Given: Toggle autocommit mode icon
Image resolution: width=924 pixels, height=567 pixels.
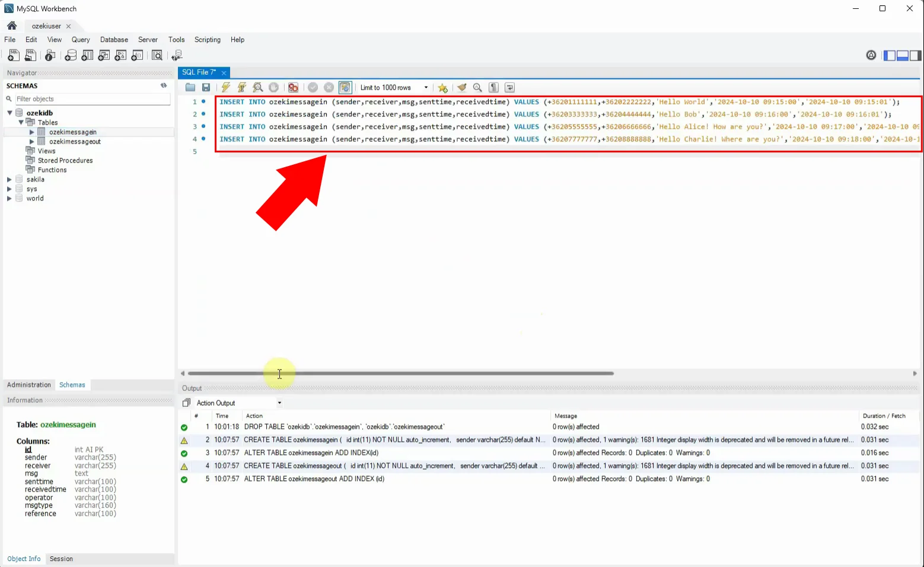Looking at the screenshot, I should click(345, 87).
